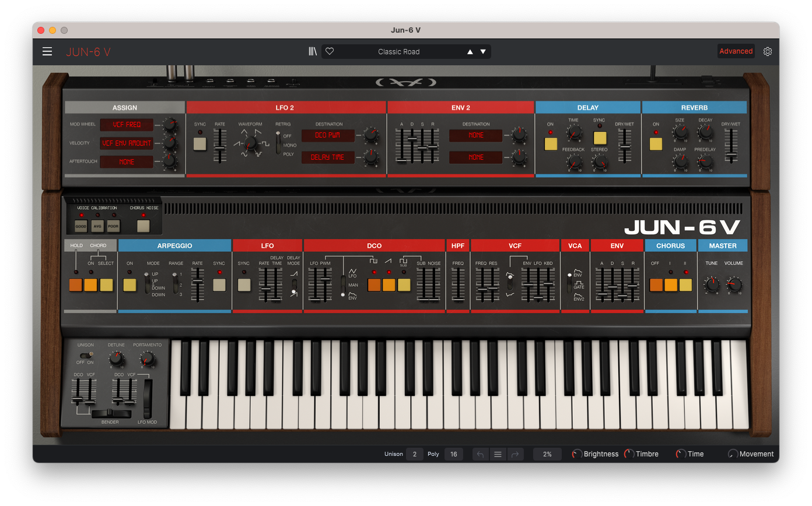Click the Chorus OFF button

[x=656, y=285]
